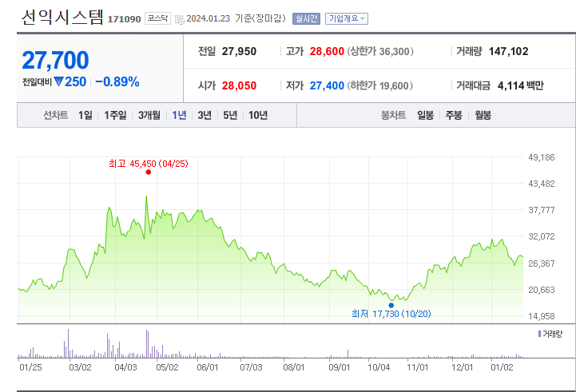Click the 전일 value 27,950
The image size is (576, 392).
click(x=239, y=51)
